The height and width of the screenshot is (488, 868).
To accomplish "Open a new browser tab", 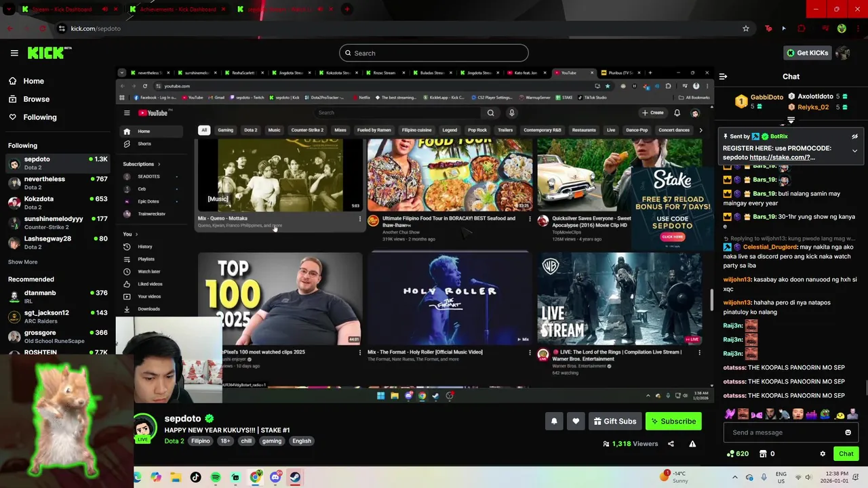I will [347, 9].
